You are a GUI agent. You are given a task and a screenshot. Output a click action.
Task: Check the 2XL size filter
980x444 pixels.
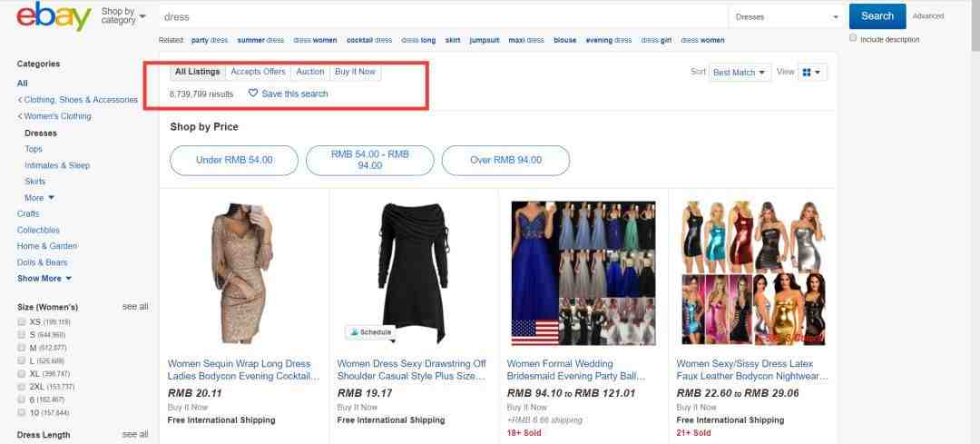coord(21,387)
